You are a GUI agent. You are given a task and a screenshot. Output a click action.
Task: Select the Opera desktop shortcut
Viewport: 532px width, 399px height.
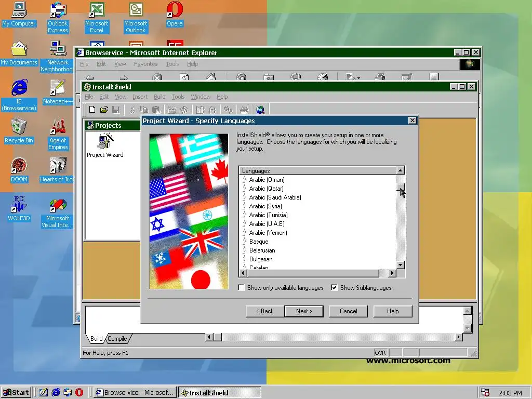click(175, 14)
